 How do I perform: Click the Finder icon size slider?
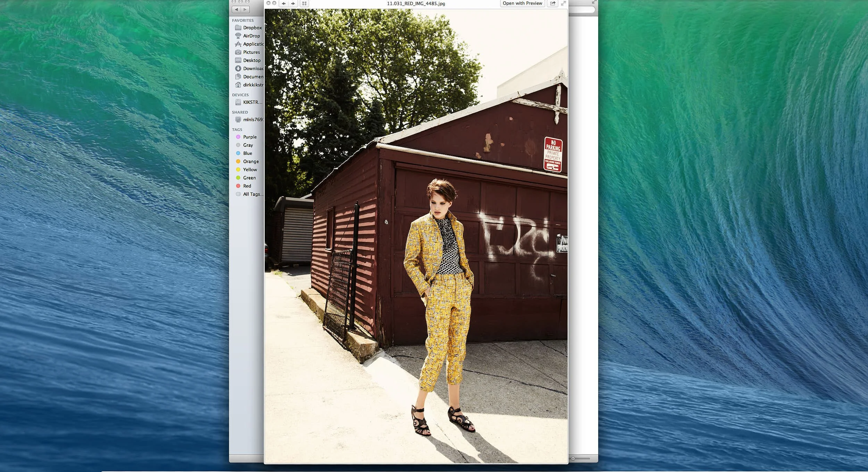pos(581,459)
